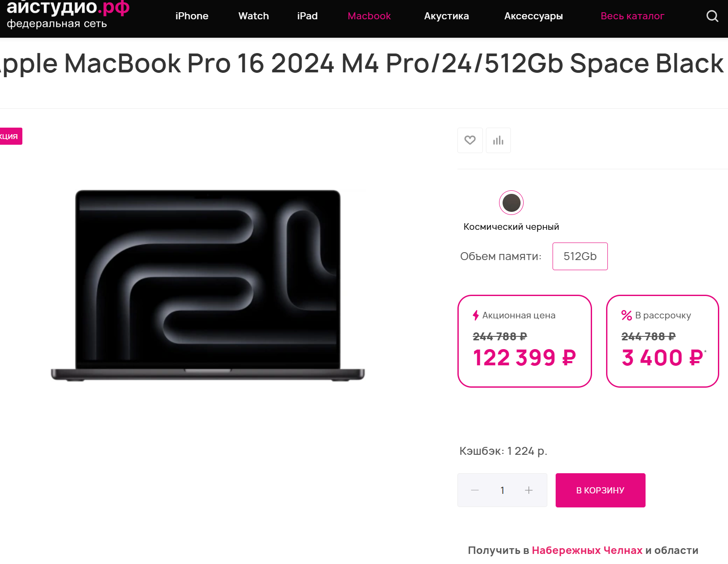The height and width of the screenshot is (564, 728).
Task: Add item with В КОРЗИНУ button
Action: tap(600, 490)
